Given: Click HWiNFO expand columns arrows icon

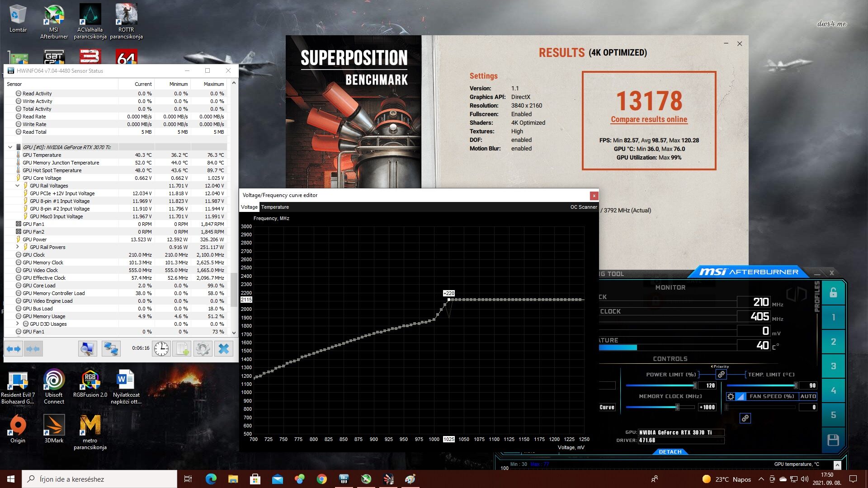Looking at the screenshot, I should tap(14, 349).
